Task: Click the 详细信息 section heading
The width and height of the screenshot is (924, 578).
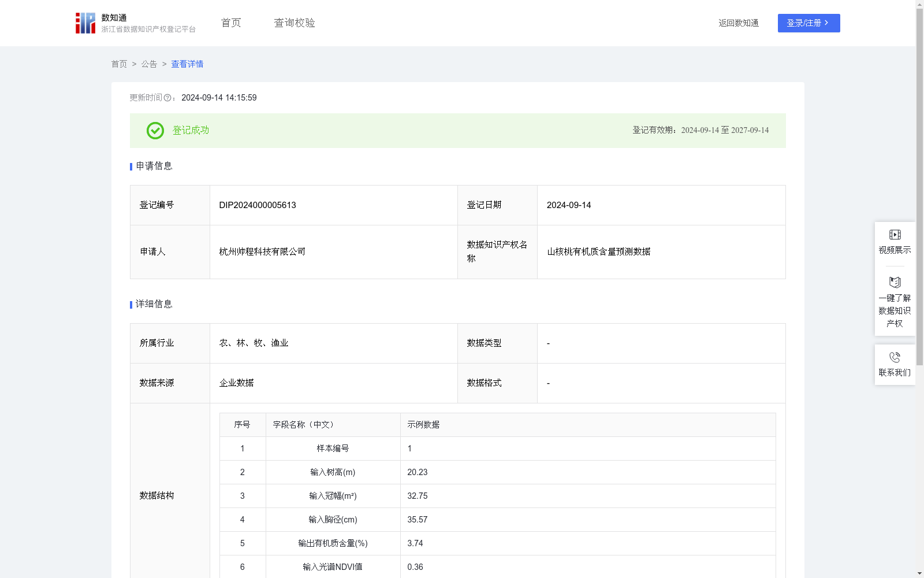Action: coord(154,305)
